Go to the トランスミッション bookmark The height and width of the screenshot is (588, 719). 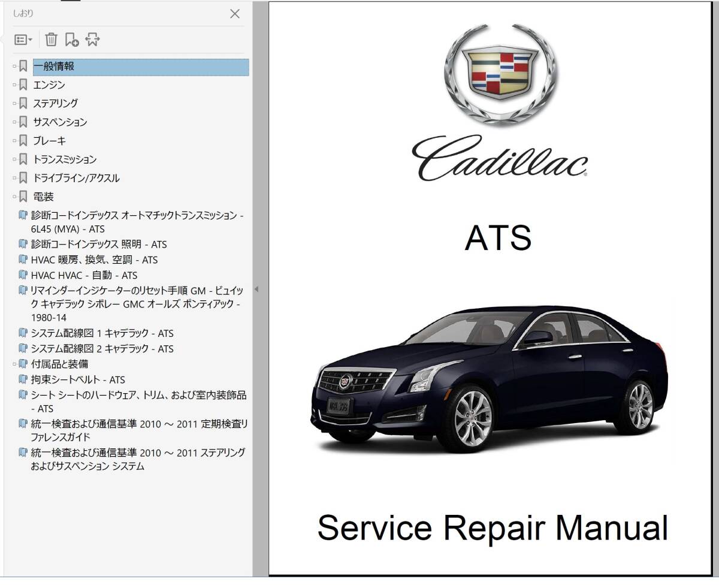click(65, 159)
